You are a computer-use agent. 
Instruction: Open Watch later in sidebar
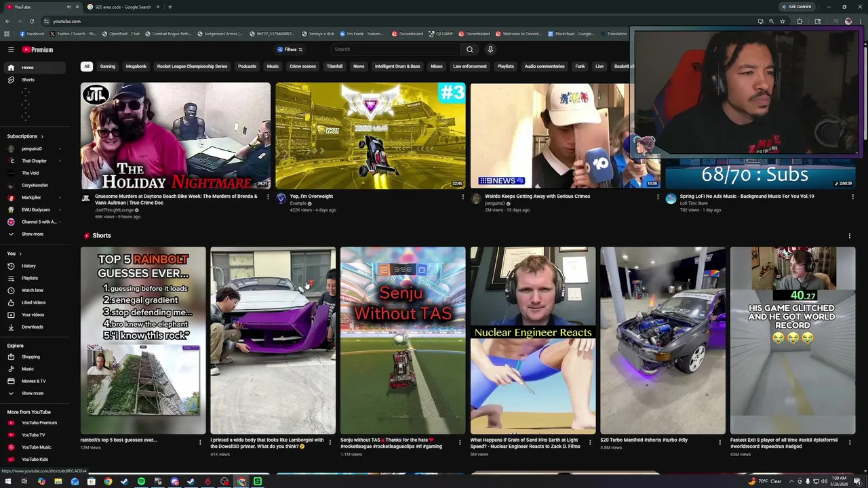pyautogui.click(x=34, y=290)
